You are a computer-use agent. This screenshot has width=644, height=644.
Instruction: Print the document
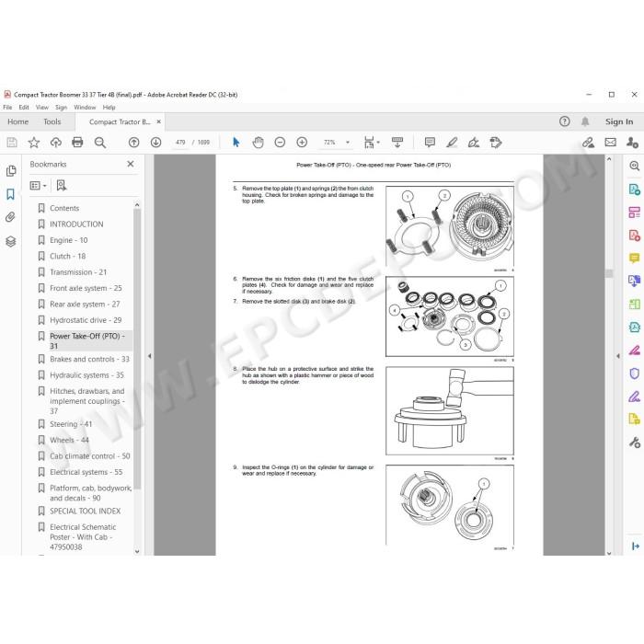(77, 143)
